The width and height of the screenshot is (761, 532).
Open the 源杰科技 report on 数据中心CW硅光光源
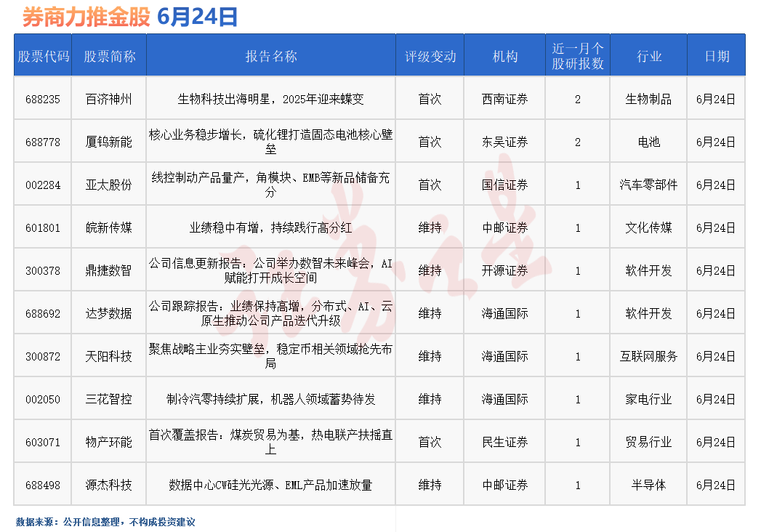point(270,485)
